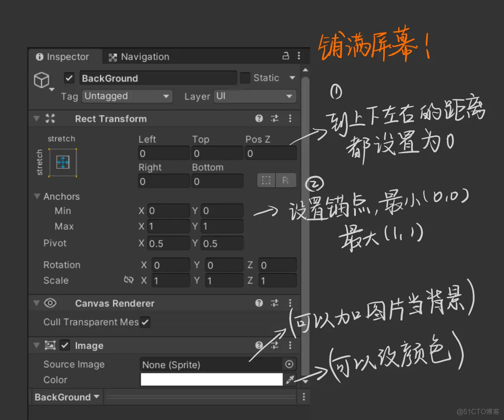The height and width of the screenshot is (420, 504).
Task: Click Anchors Min X field
Action: [x=168, y=211]
